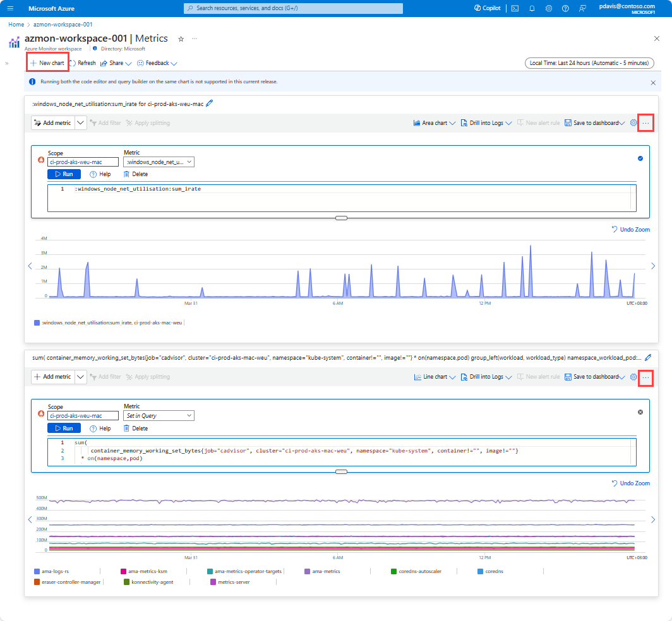Run the first chart's query
The image size is (672, 621).
[x=64, y=174]
